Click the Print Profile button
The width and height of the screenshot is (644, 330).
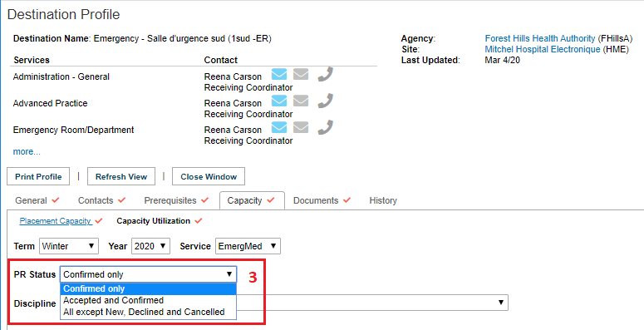(38, 177)
